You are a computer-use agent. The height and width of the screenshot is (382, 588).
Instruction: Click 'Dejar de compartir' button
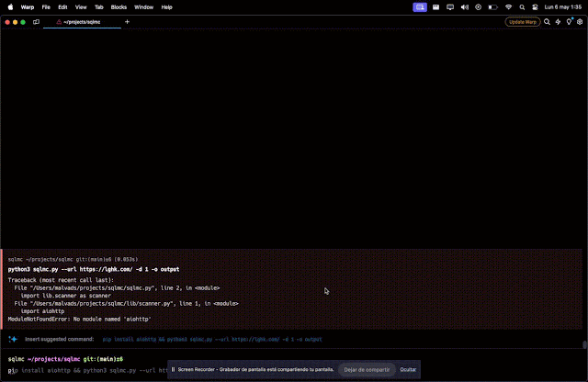click(x=366, y=369)
